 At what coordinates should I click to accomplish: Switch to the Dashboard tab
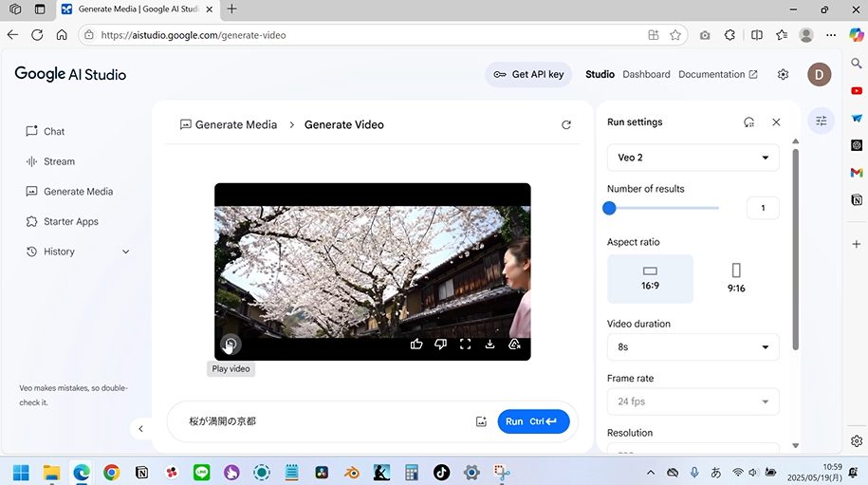pyautogui.click(x=646, y=74)
